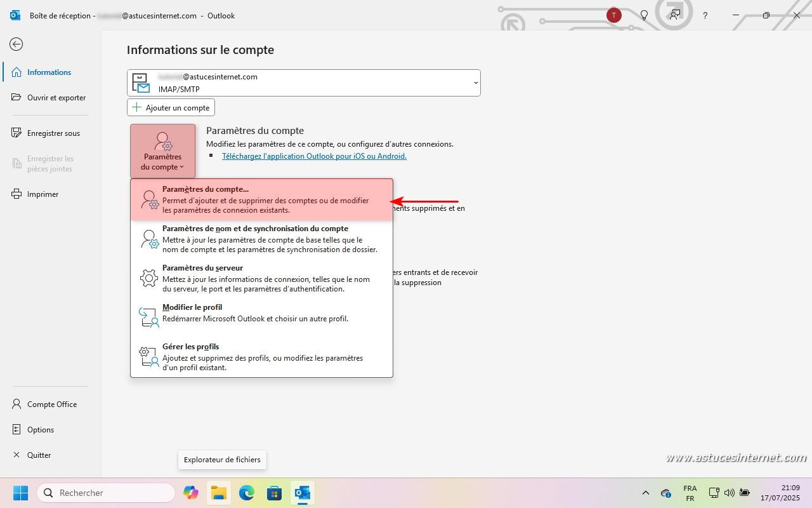Screen dimensions: 812x508
Task: Click the Paramètres du compte heading text
Action: 255,130
